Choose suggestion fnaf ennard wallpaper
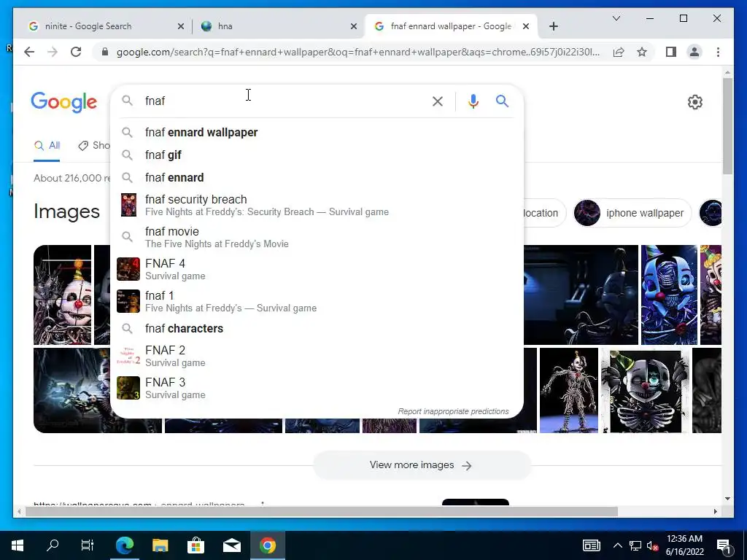747x560 pixels. [x=317, y=133]
